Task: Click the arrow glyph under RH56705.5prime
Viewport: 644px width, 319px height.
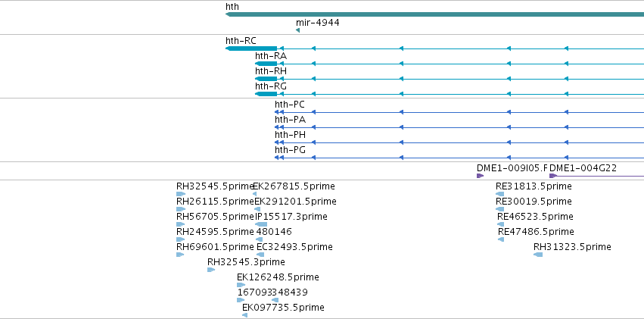Action: tap(181, 224)
